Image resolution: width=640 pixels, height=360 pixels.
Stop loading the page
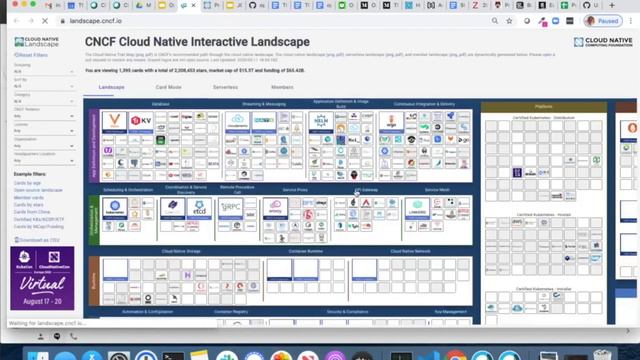point(45,21)
